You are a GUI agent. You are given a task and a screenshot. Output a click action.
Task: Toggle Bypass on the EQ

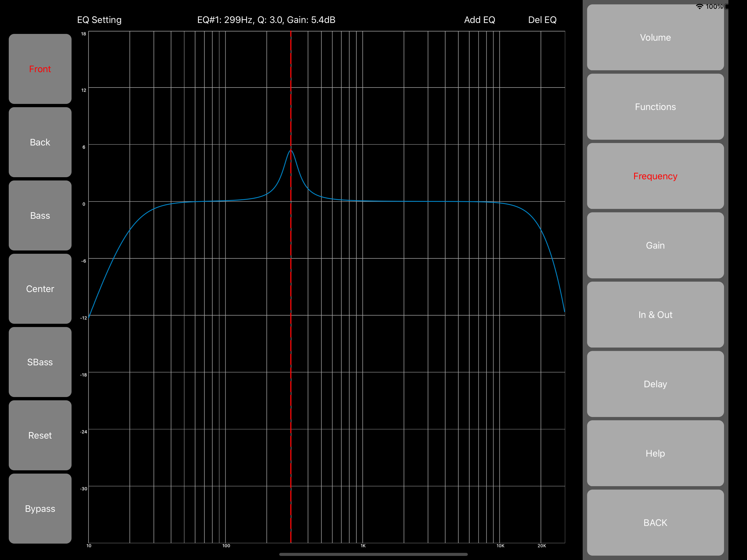pyautogui.click(x=40, y=509)
